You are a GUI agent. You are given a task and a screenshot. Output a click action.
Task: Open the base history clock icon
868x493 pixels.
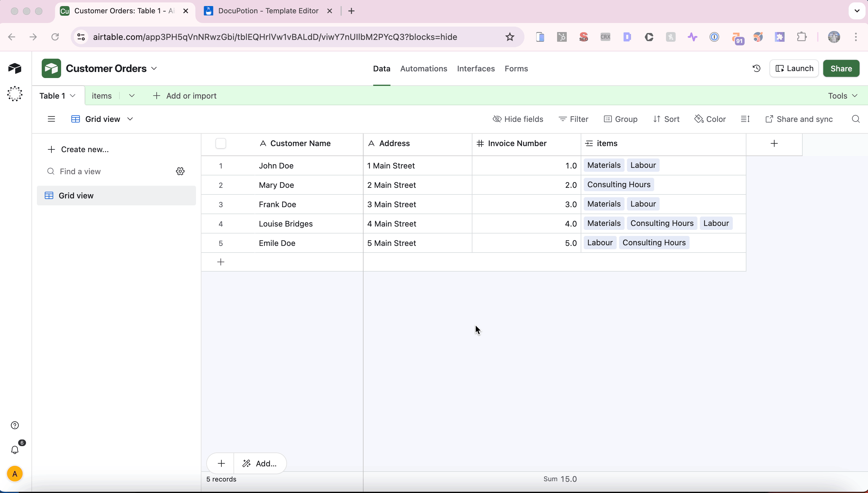756,68
